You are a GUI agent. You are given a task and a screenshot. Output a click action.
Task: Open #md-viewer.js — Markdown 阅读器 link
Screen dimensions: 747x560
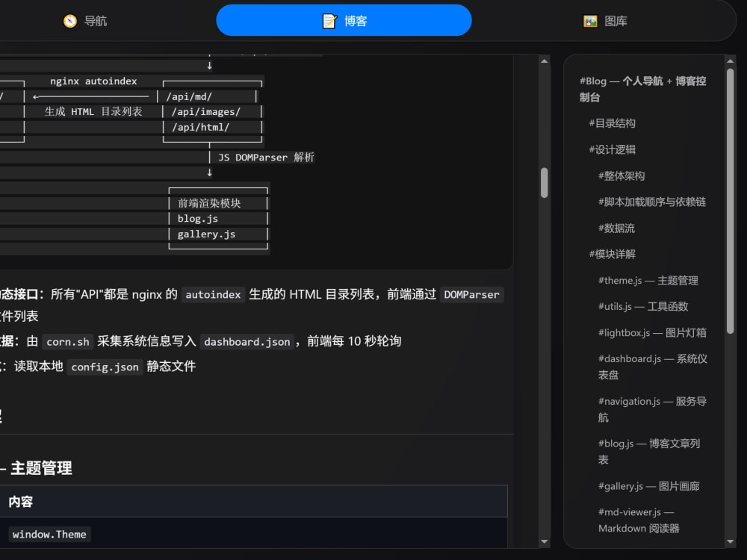tap(639, 520)
